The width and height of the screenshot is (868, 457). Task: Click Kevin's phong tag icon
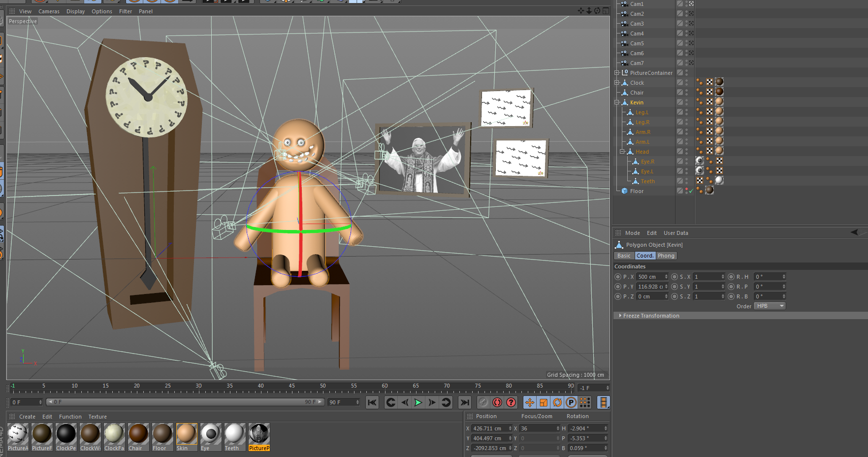click(x=700, y=101)
